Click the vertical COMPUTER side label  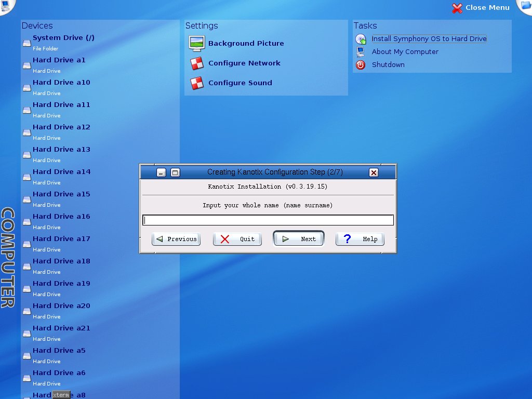[8, 258]
